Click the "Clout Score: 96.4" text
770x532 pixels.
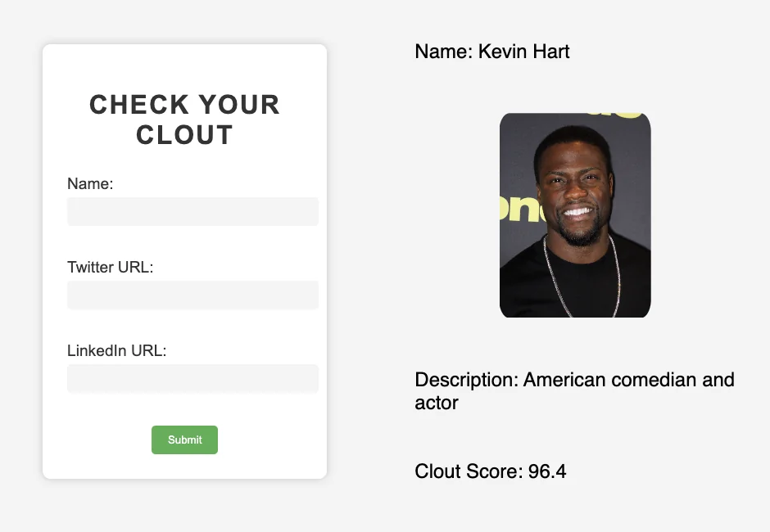[x=491, y=471]
